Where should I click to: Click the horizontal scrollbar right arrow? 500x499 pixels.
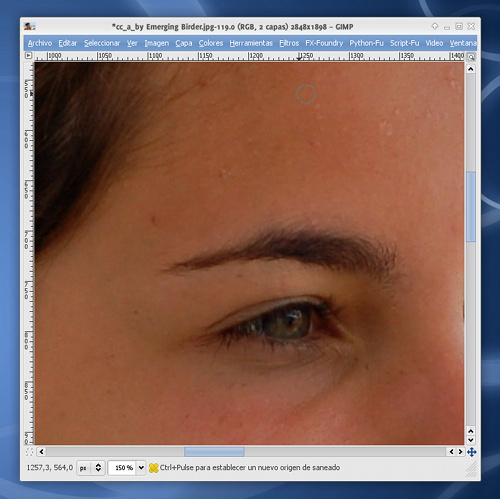(x=460, y=452)
